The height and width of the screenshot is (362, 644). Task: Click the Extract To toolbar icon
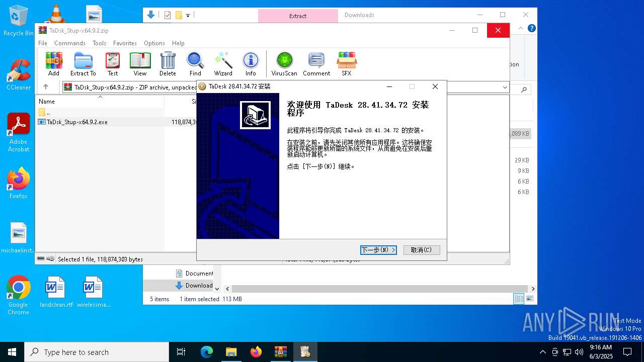click(83, 64)
